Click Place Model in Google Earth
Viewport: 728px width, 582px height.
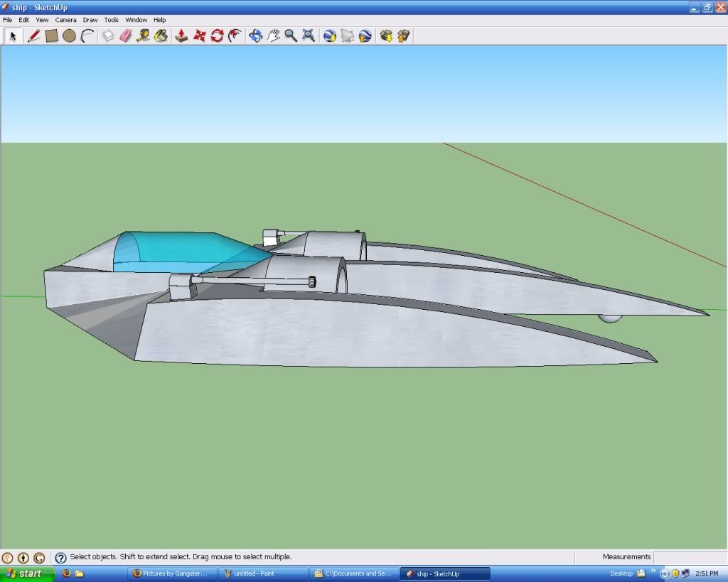[x=365, y=36]
